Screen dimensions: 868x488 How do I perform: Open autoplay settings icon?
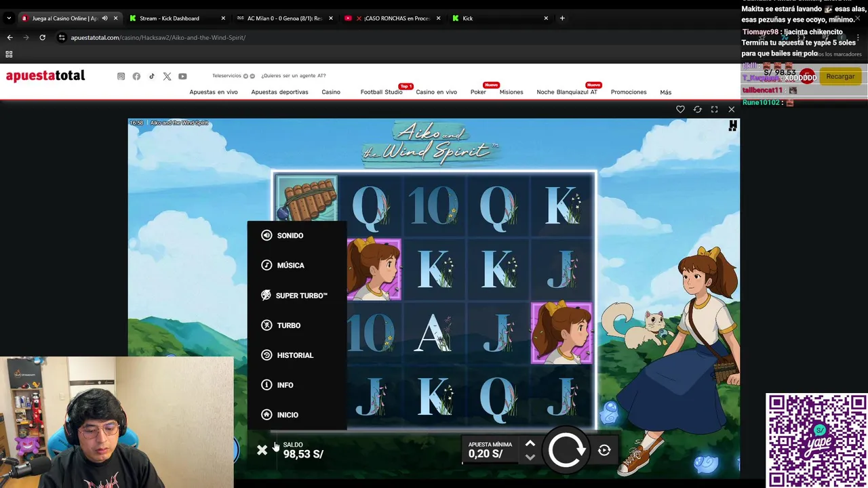(x=604, y=450)
